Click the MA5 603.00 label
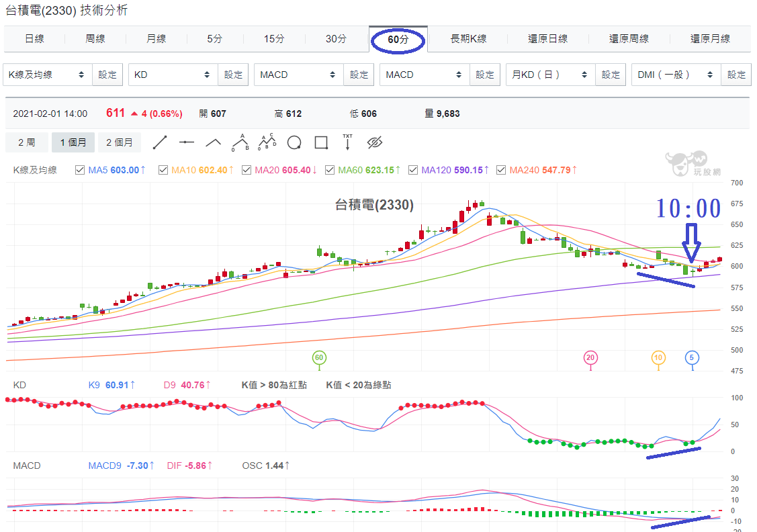The width and height of the screenshot is (757, 532). (x=116, y=170)
